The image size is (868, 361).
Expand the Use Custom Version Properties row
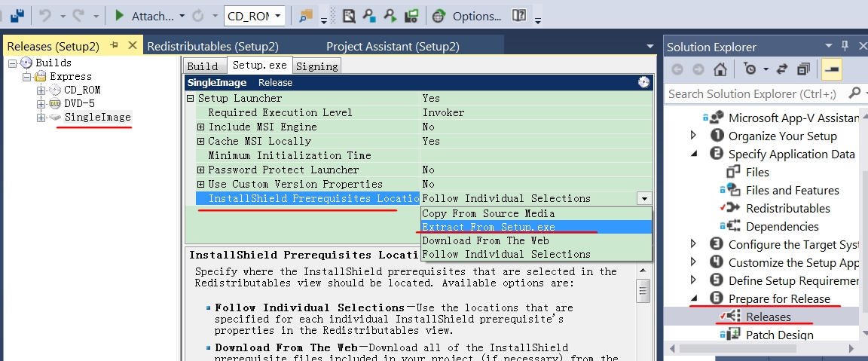(x=201, y=185)
